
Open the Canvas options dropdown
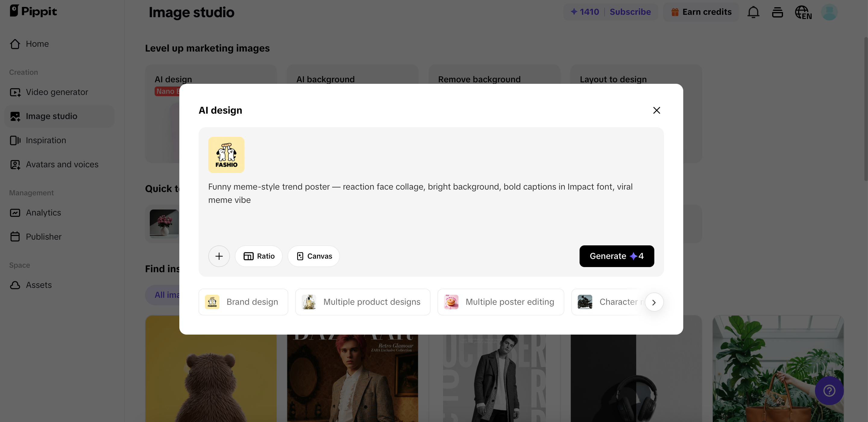coord(314,256)
